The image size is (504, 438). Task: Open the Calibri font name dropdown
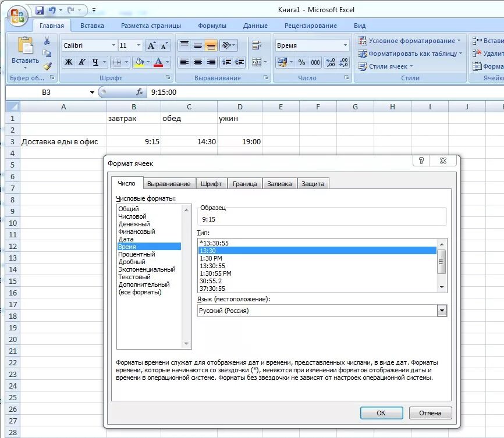(113, 45)
